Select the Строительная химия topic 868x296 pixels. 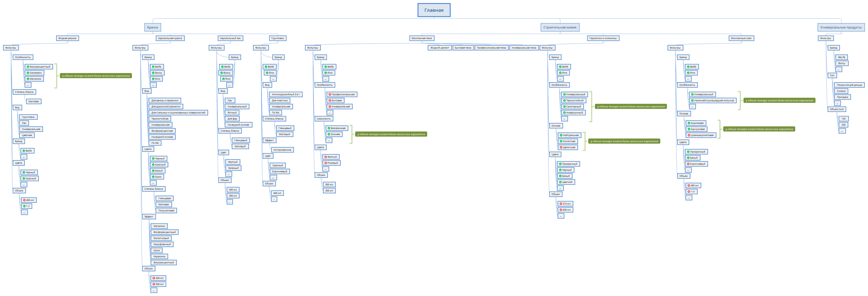560,27
